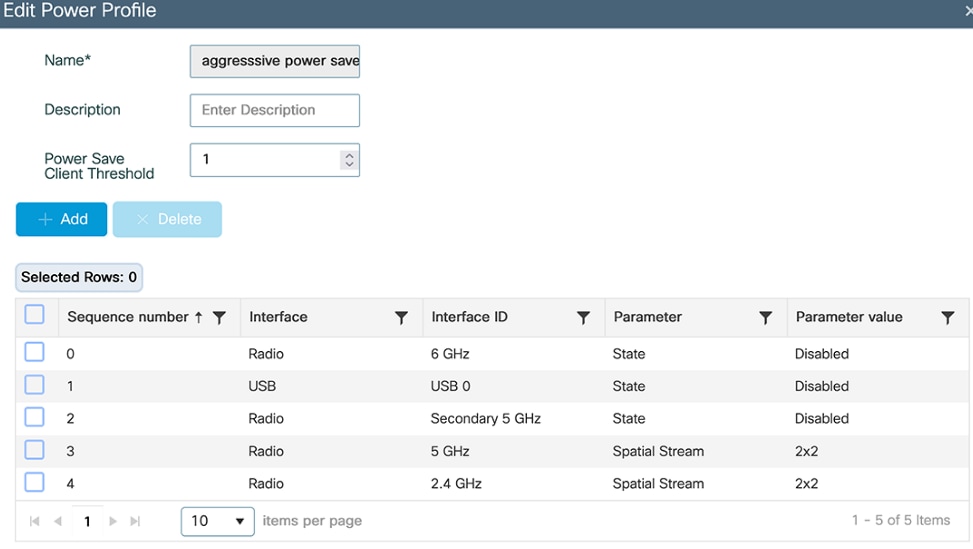Image resolution: width=973 pixels, height=549 pixels.
Task: Click the Delete button
Action: [x=167, y=219]
